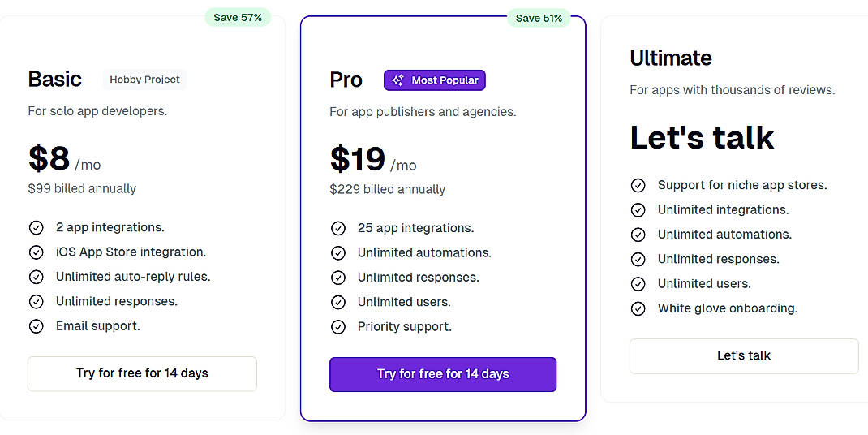The image size is (868, 435).
Task: Start Basic plan 14-day free trial
Action: 142,373
